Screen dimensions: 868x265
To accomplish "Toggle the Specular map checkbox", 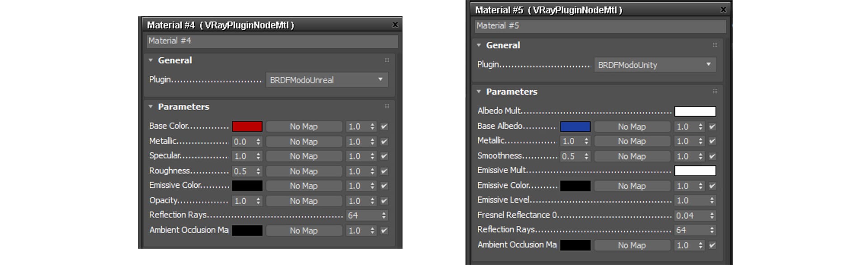I will pyautogui.click(x=384, y=156).
